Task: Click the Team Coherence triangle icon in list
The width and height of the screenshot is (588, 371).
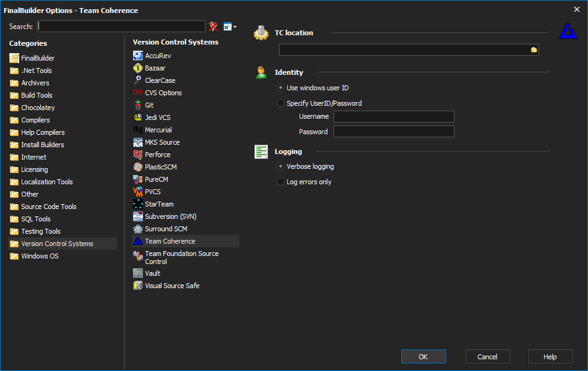Action: click(137, 241)
